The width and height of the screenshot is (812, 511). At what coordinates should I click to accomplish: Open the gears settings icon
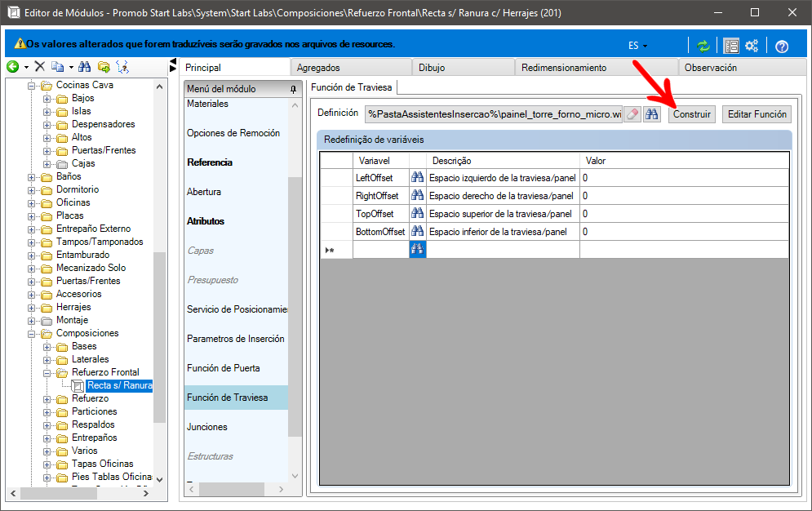[752, 46]
